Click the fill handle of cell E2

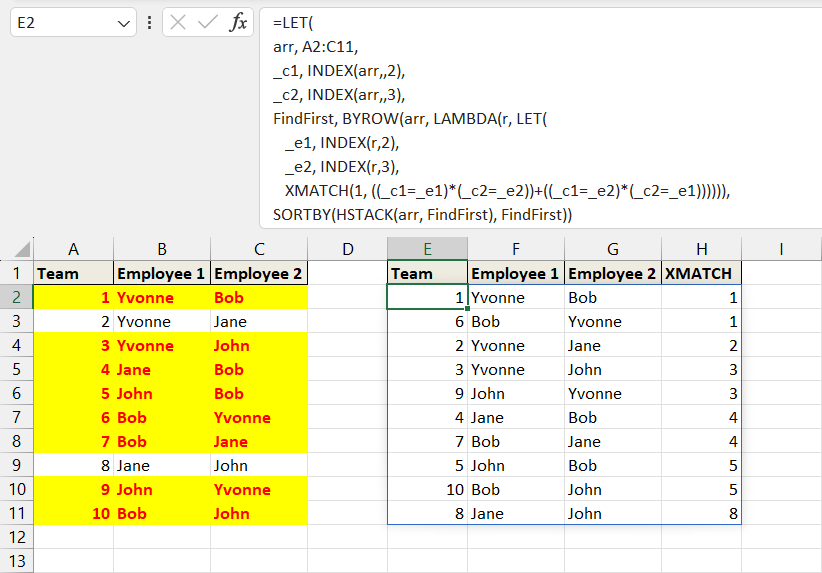pos(467,309)
